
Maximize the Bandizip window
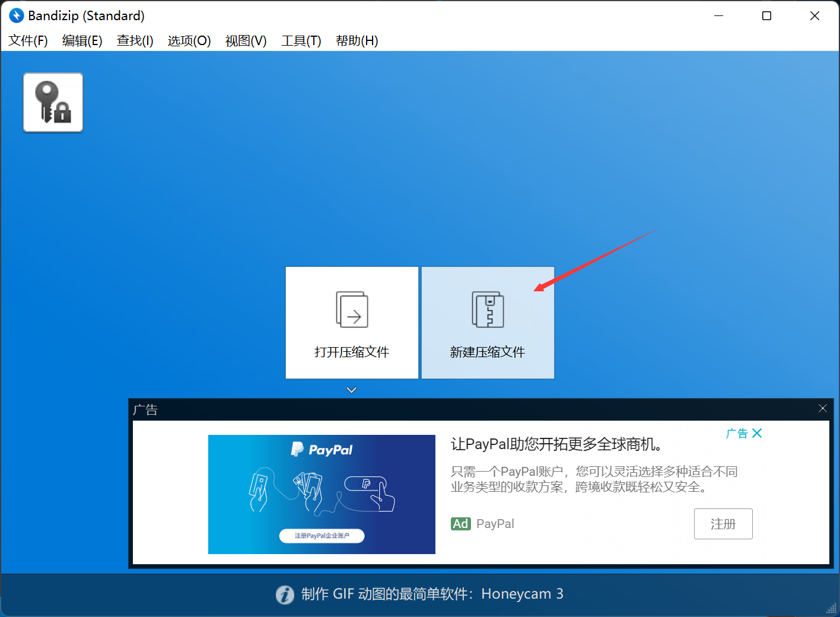pyautogui.click(x=766, y=15)
